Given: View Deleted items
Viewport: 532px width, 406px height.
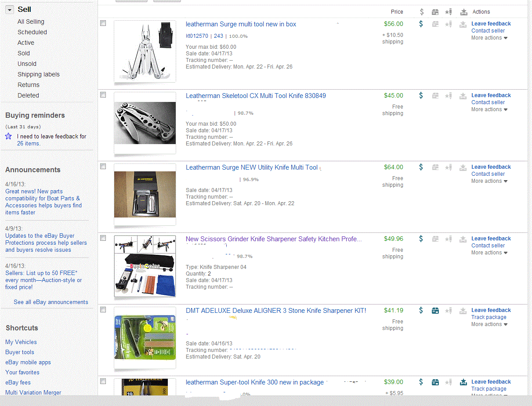Looking at the screenshot, I should (28, 95).
